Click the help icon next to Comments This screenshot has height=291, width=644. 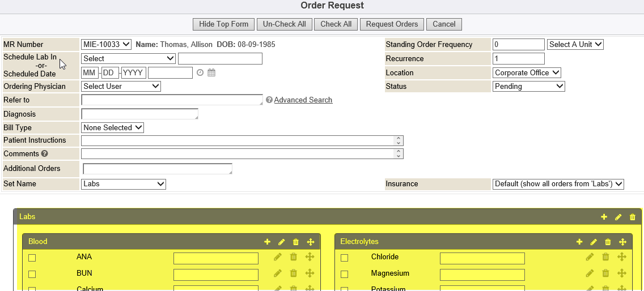tap(44, 153)
